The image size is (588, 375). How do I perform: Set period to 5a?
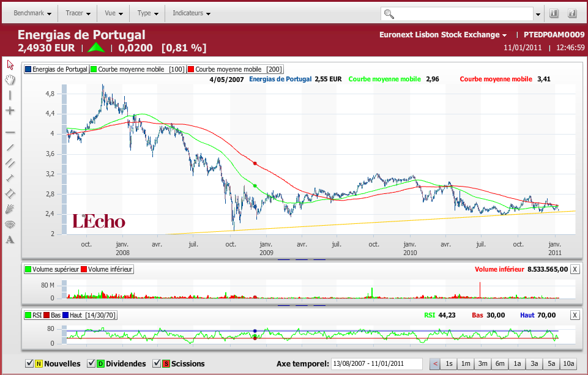(x=551, y=363)
